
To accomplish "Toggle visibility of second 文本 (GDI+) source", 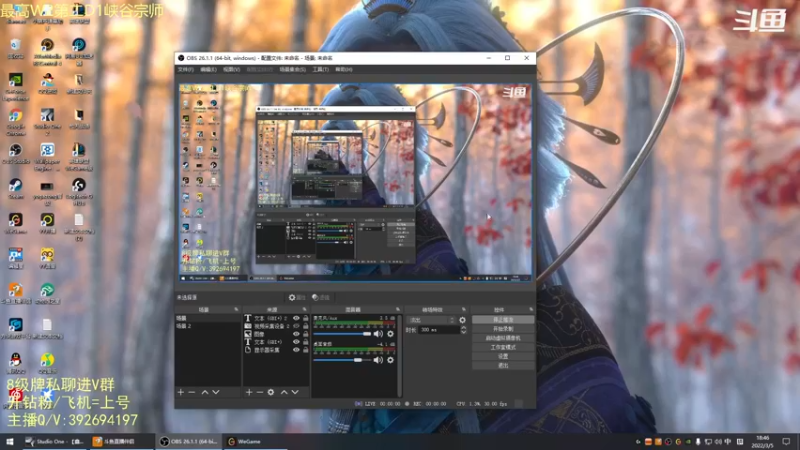I will tap(296, 342).
